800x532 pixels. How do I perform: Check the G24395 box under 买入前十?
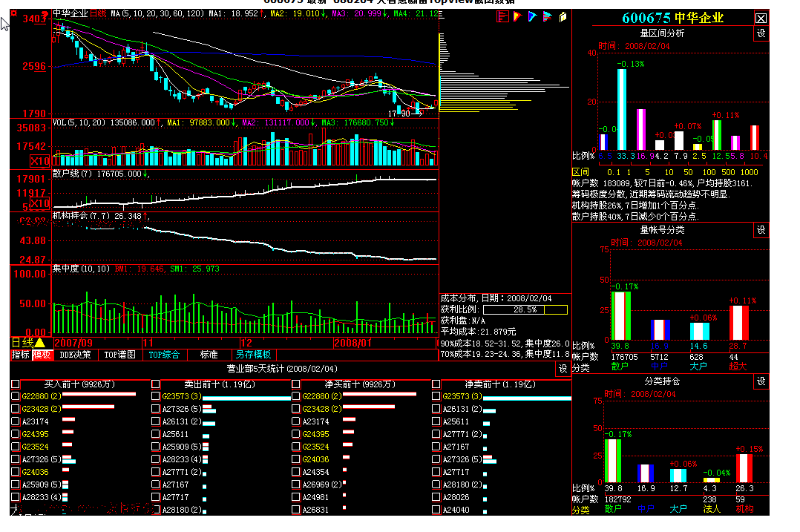click(16, 434)
